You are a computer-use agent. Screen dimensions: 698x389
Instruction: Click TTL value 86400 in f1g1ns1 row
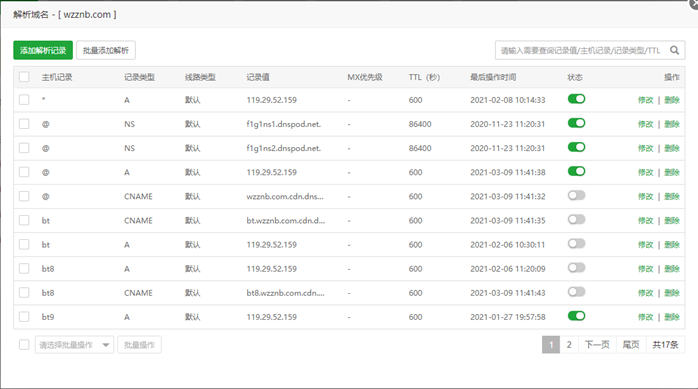pyautogui.click(x=420, y=124)
